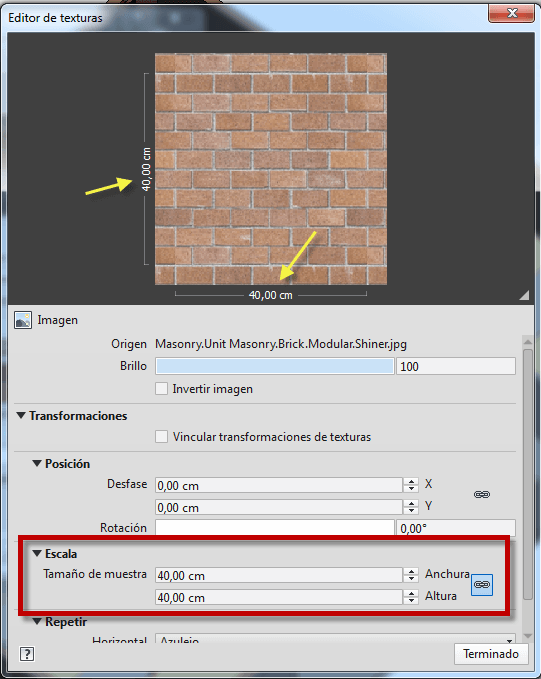Viewport: 541px width, 679px height.
Task: Collapse the Repetir section
Action: tap(37, 622)
